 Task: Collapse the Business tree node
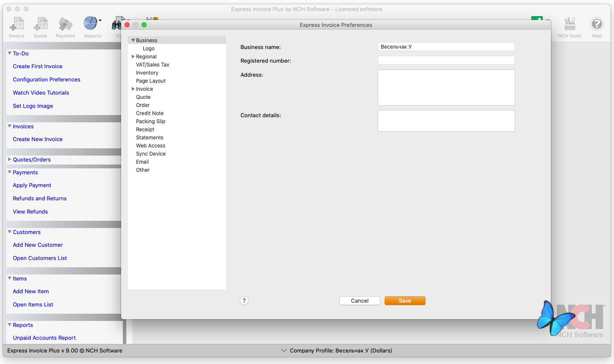[x=133, y=40]
